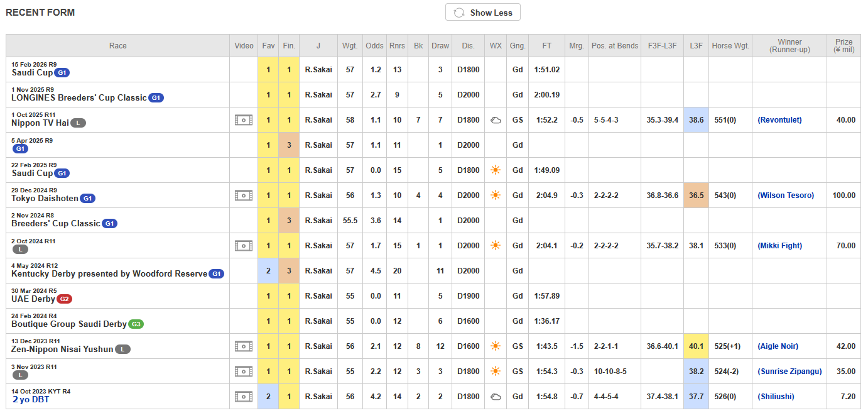This screenshot has height=413, width=868.
Task: Click the green G3 badge beside Saudi Derby
Action: (136, 324)
